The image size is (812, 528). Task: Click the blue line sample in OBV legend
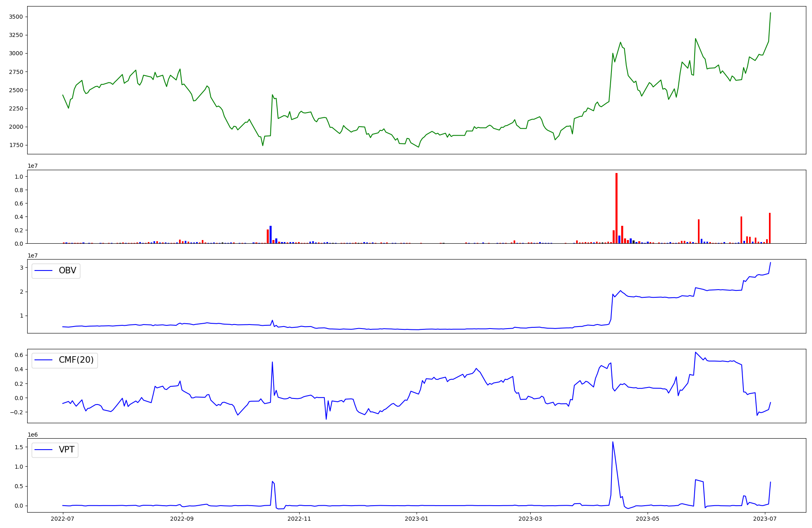tap(44, 270)
